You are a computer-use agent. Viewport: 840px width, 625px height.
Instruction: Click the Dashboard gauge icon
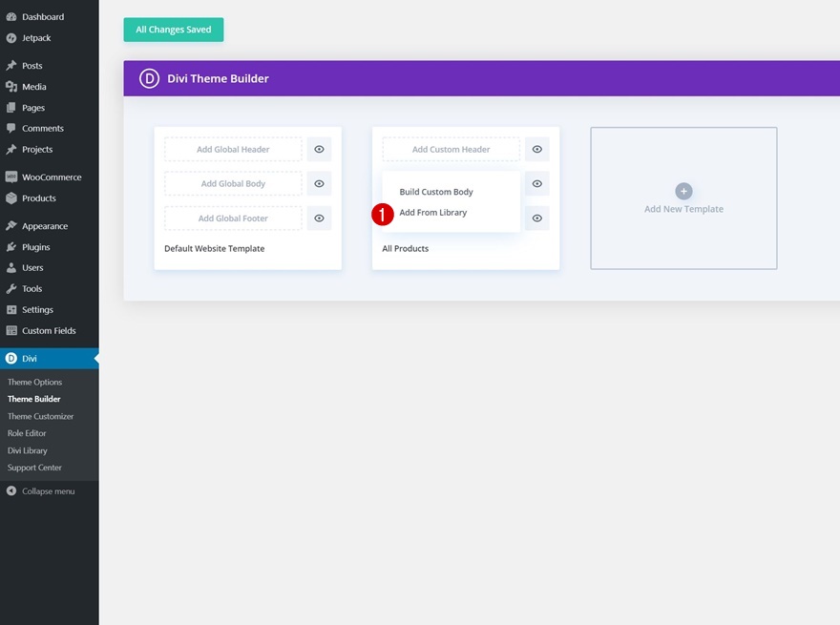(11, 16)
